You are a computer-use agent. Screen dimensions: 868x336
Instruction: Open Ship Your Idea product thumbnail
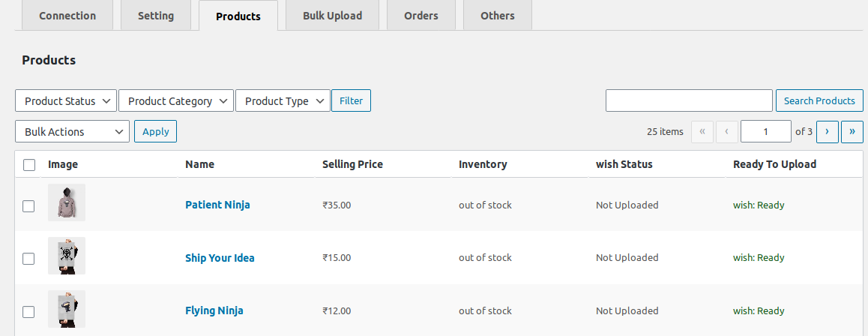tap(67, 256)
